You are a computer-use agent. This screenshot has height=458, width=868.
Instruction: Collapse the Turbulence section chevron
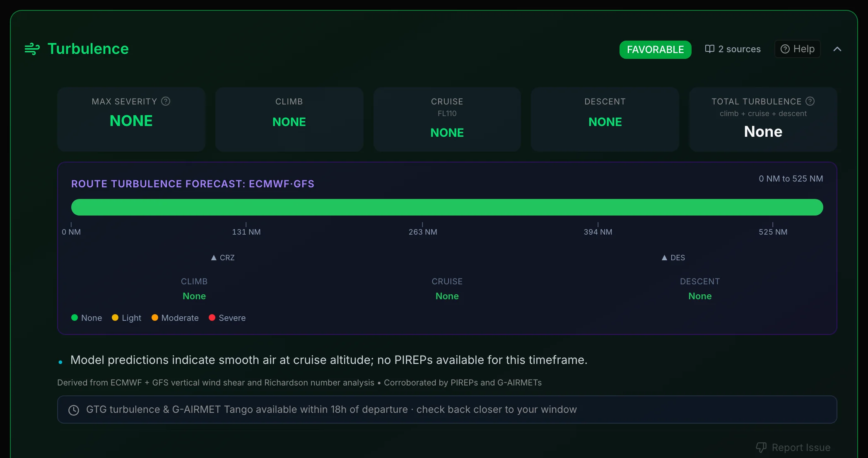click(x=837, y=49)
